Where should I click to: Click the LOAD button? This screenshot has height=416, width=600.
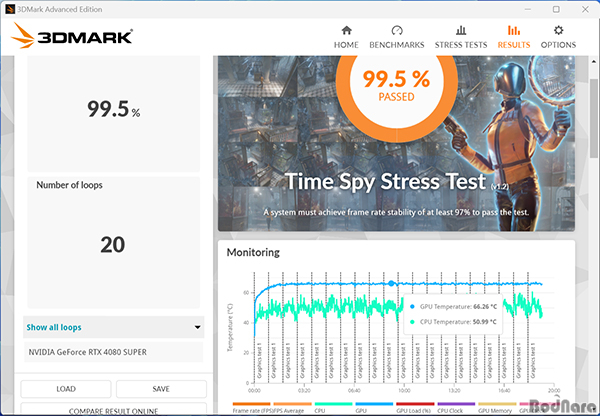pyautogui.click(x=66, y=389)
